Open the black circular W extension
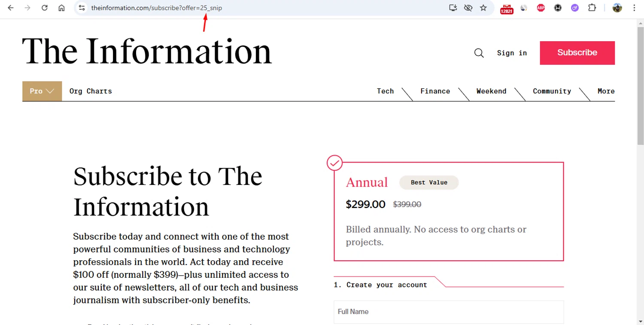This screenshot has width=644, height=325. (x=558, y=8)
